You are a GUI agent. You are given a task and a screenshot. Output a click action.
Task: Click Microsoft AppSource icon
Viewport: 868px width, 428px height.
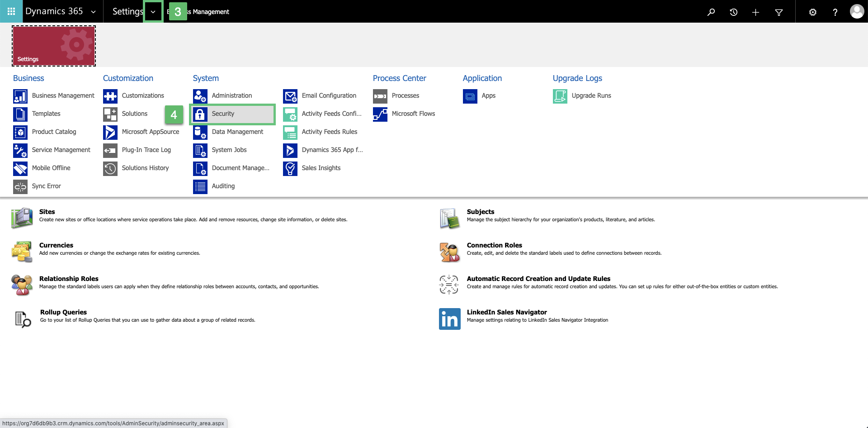110,133
